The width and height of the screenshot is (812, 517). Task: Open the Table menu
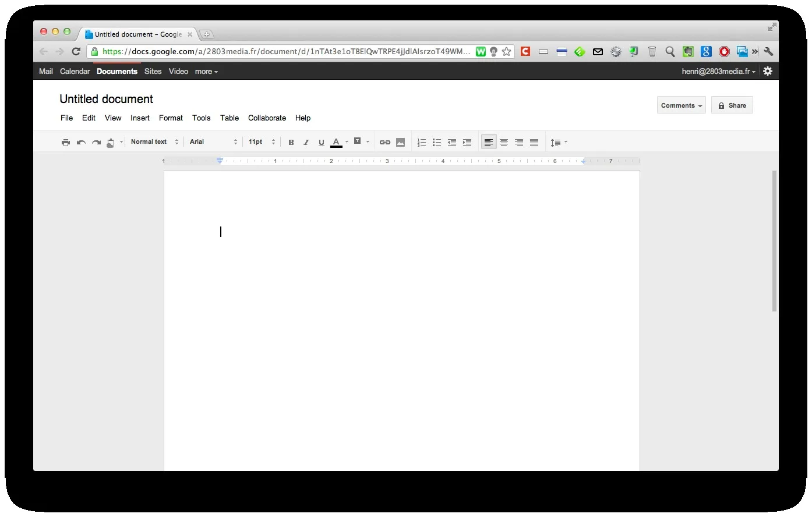pos(230,118)
